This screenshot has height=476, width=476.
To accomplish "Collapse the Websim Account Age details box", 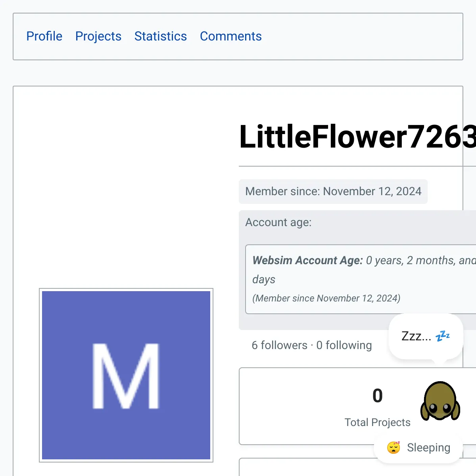I will 357,278.
